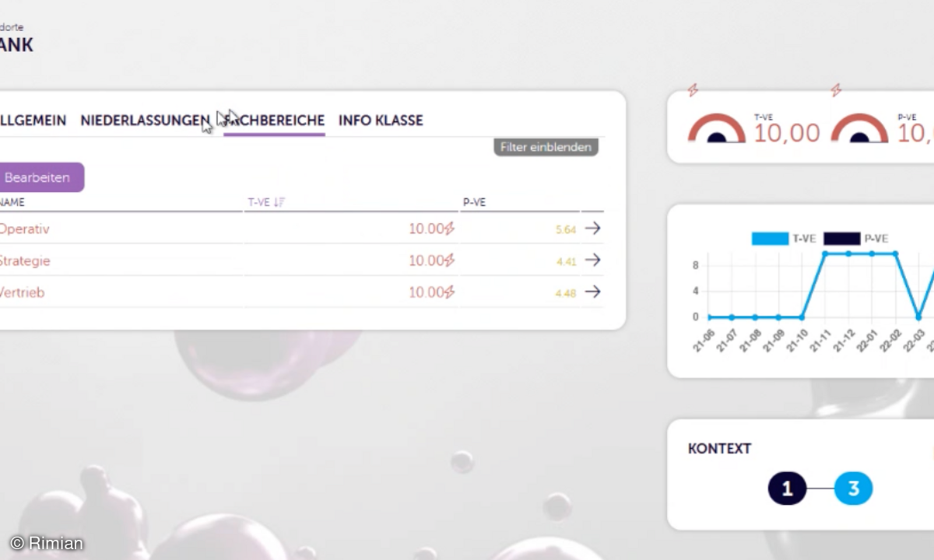Image resolution: width=934 pixels, height=560 pixels.
Task: Switch to the Niederlassungen tab
Action: click(x=145, y=121)
